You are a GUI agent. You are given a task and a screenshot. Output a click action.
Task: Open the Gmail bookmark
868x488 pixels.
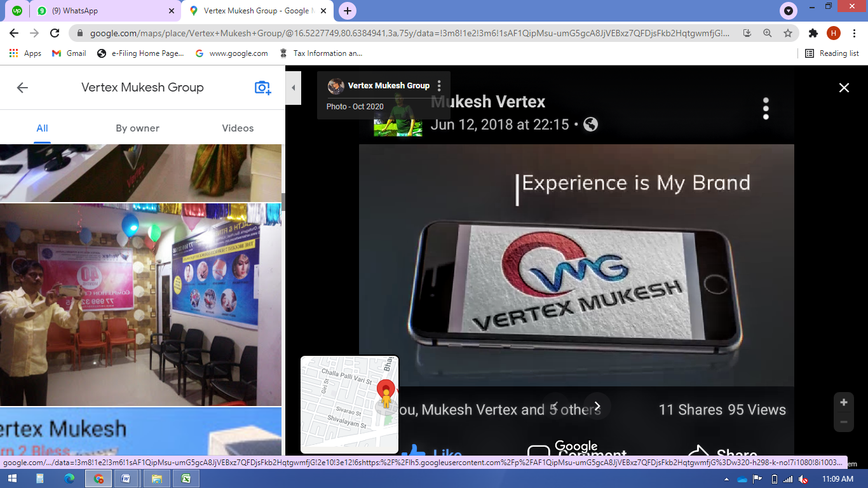tap(69, 53)
